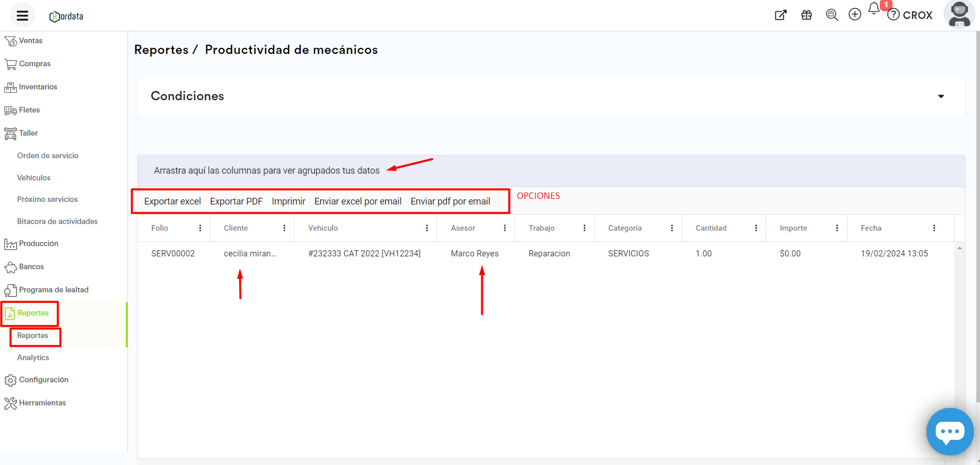This screenshot has height=465, width=980.
Task: Click the help question mark icon
Action: pos(894,15)
